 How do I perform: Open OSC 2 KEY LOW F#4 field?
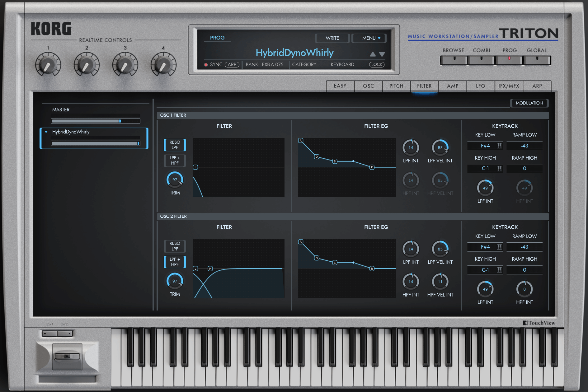485,247
